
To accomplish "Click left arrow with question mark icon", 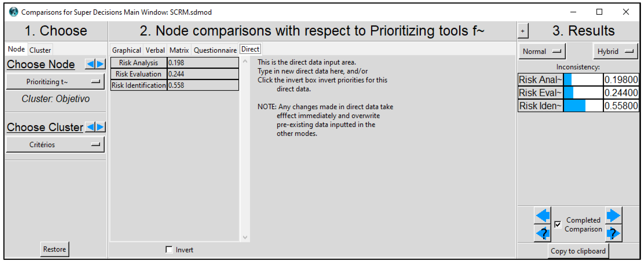I will 542,233.
